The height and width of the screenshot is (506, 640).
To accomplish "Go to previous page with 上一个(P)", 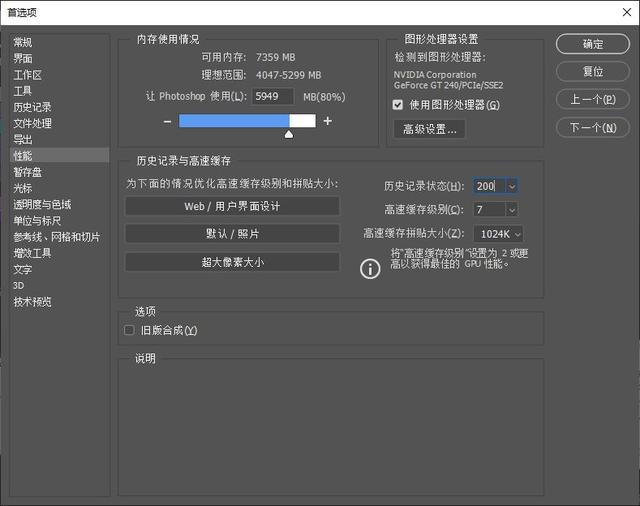I will click(593, 99).
